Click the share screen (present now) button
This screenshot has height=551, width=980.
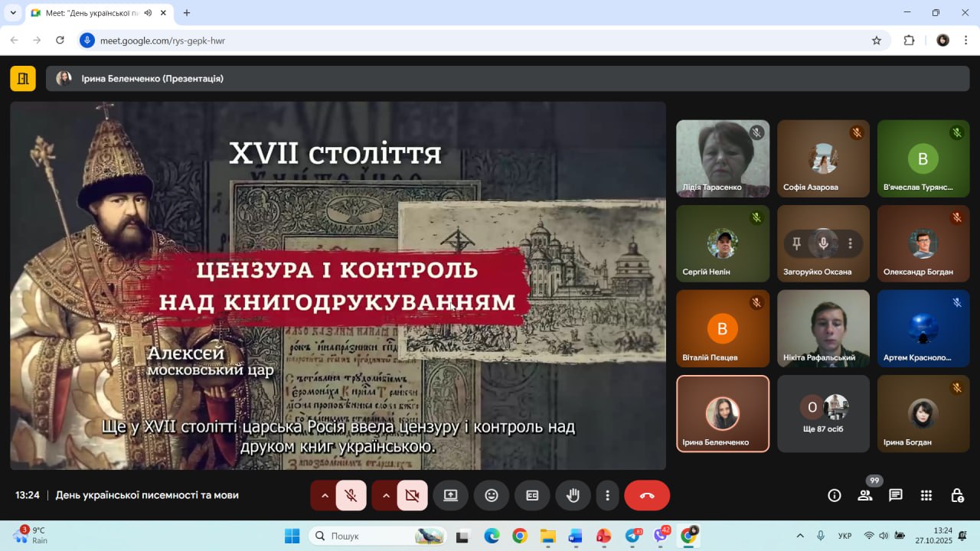[x=450, y=495]
